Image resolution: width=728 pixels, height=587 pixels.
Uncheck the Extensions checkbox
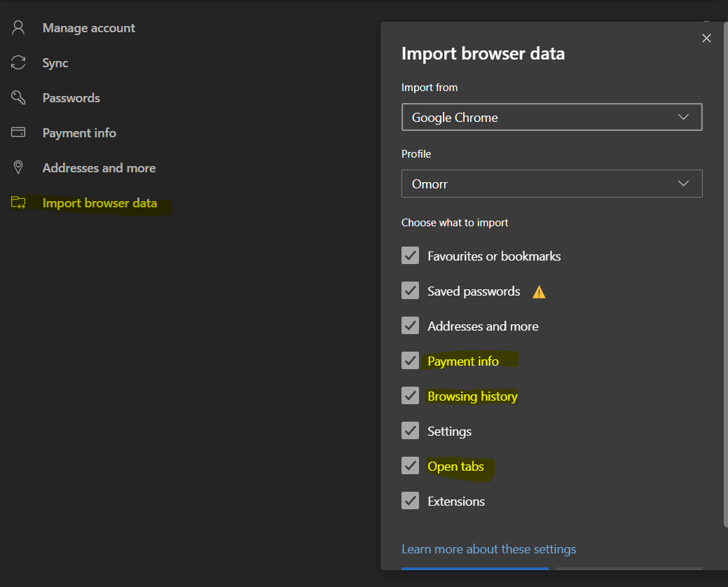pyautogui.click(x=411, y=501)
